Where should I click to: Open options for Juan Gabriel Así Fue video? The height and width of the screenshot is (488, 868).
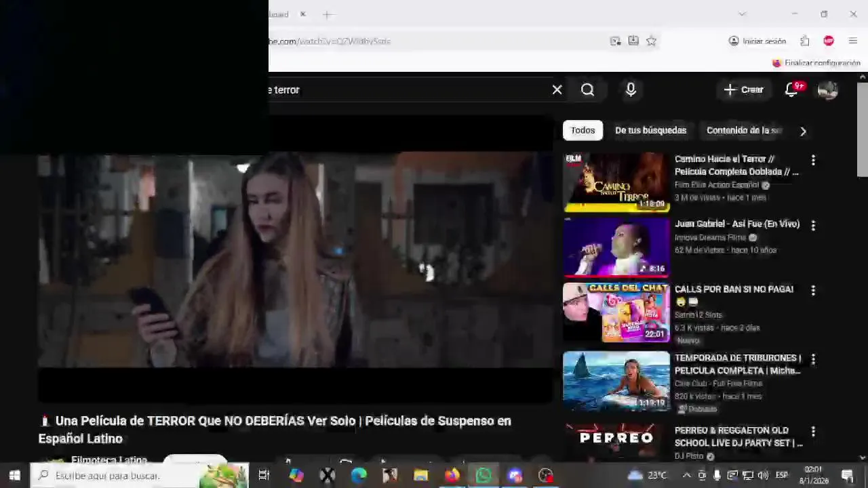coord(813,225)
